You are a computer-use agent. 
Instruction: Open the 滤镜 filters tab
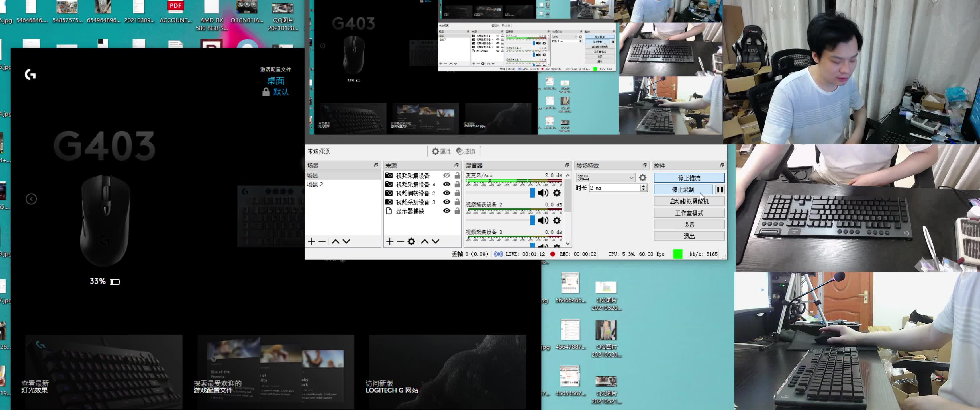(466, 151)
